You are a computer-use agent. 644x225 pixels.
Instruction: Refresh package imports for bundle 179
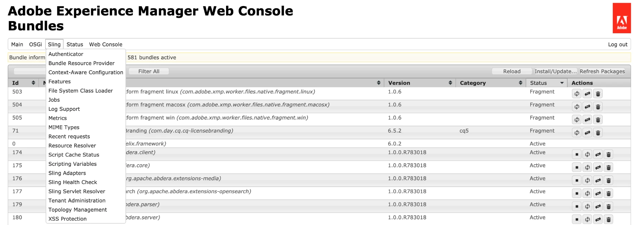coord(587,207)
